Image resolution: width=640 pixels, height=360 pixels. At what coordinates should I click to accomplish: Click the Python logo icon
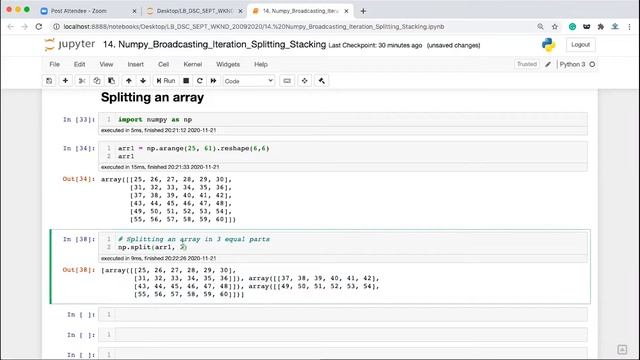point(549,44)
